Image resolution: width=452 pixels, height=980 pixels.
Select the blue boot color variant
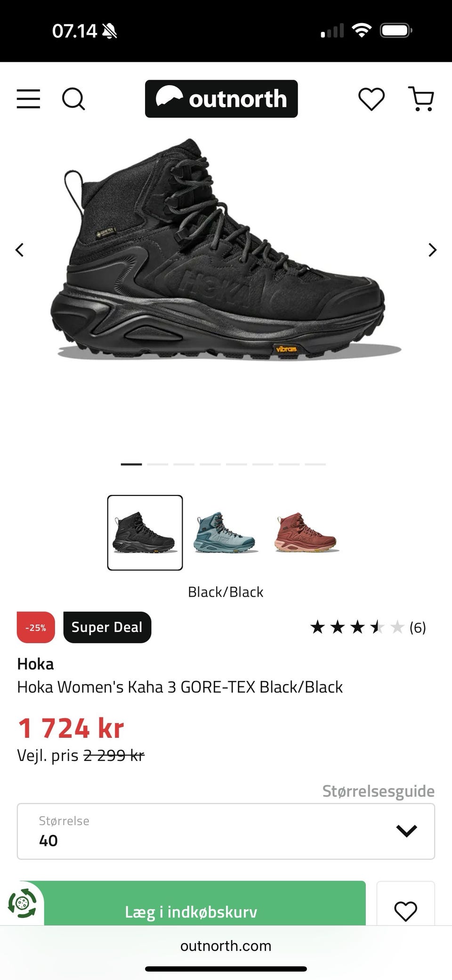pyautogui.click(x=226, y=533)
